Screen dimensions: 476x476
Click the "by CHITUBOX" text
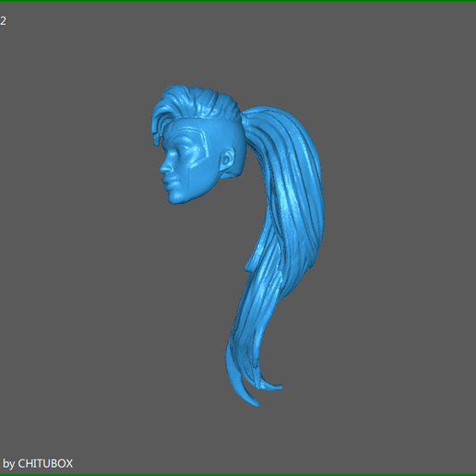(x=38, y=463)
